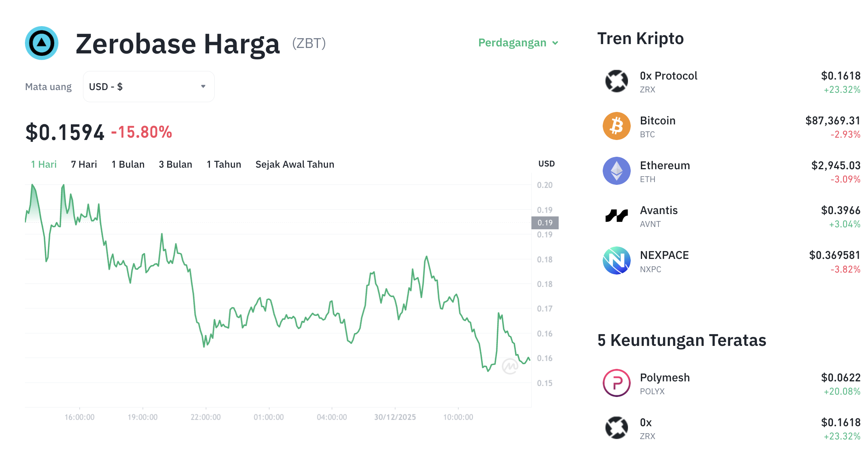This screenshot has height=450, width=868.
Task: Click the Bitcoin coin icon in Tren Kripto
Action: coord(616,126)
